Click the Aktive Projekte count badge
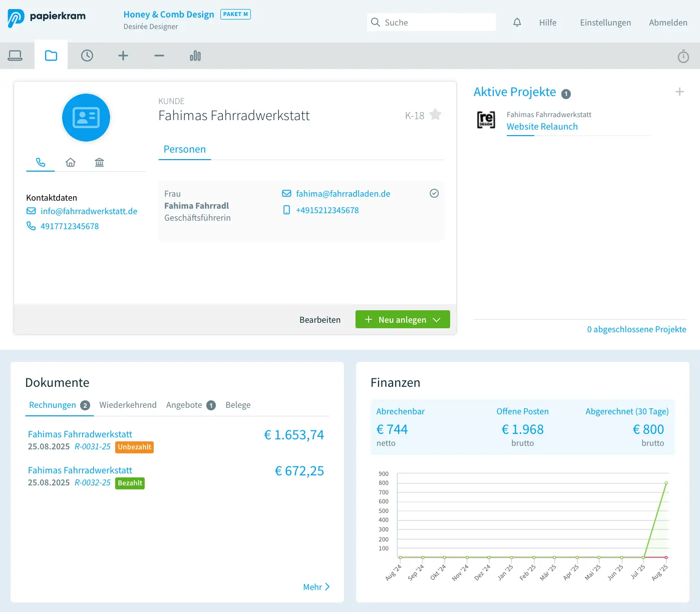The image size is (700, 612). (566, 94)
